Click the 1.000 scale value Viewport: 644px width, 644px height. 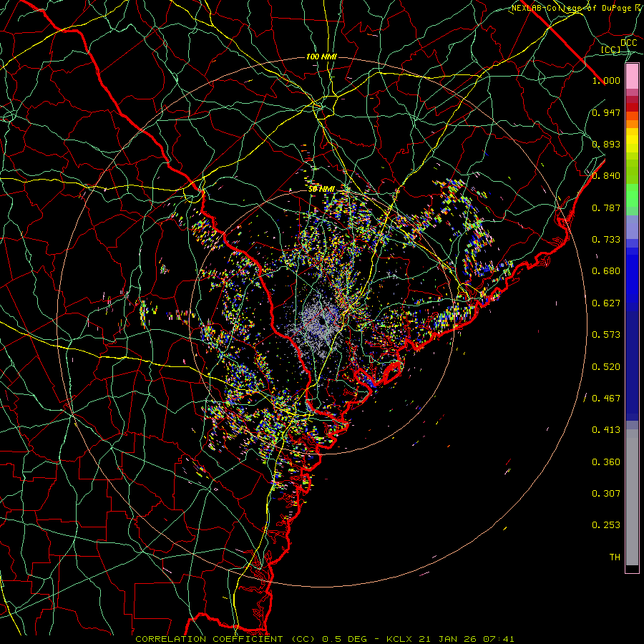pos(606,80)
